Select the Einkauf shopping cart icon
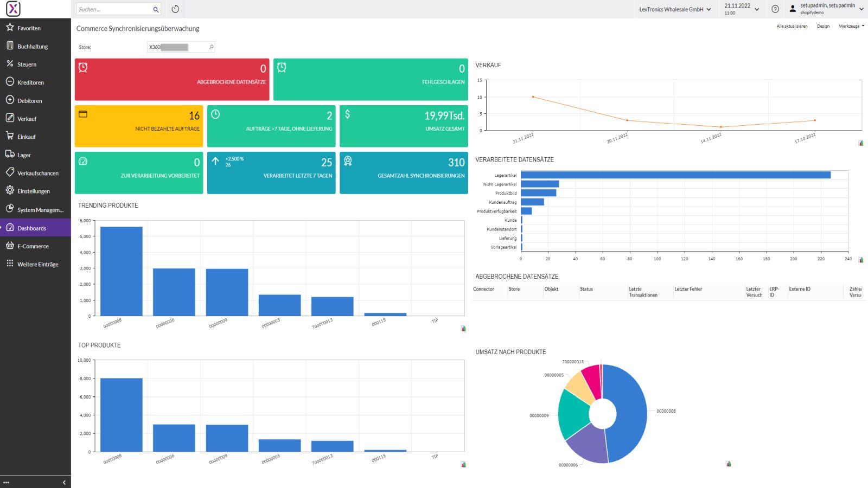Viewport: 868px width, 488px height. (x=9, y=136)
